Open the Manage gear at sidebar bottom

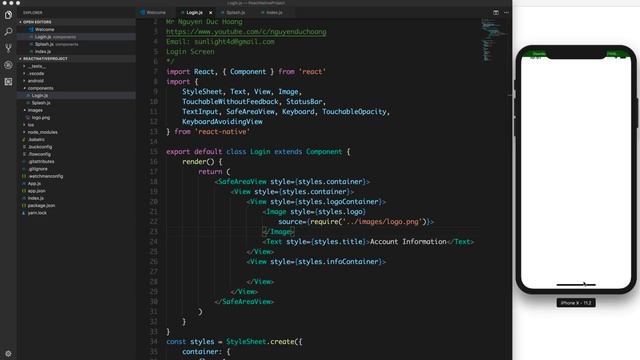click(8, 353)
